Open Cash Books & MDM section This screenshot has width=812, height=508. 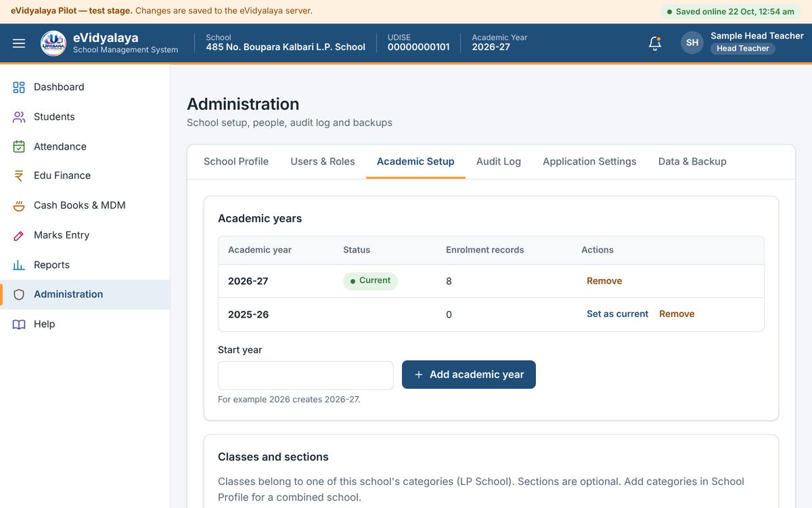[85, 206]
